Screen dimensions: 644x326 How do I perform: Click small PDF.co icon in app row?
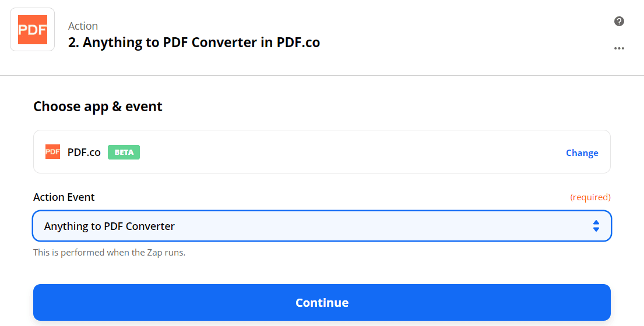[52, 152]
